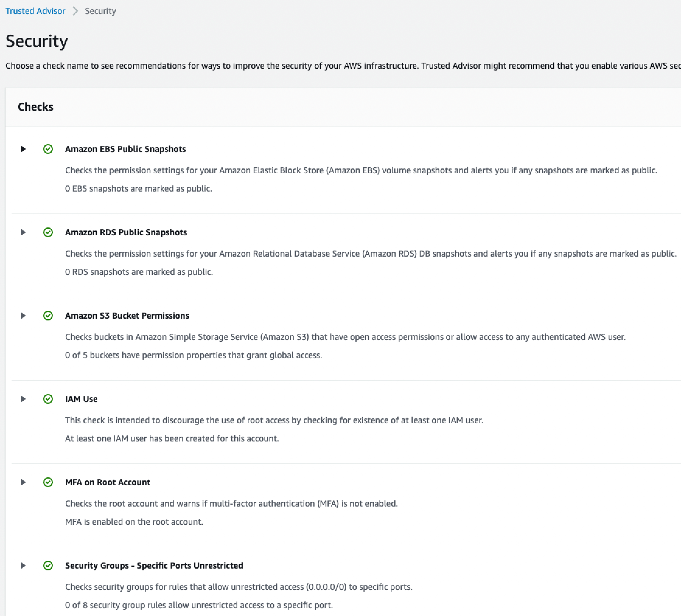Click the green check icon for MFA on Root Account
The height and width of the screenshot is (616, 681).
(48, 482)
